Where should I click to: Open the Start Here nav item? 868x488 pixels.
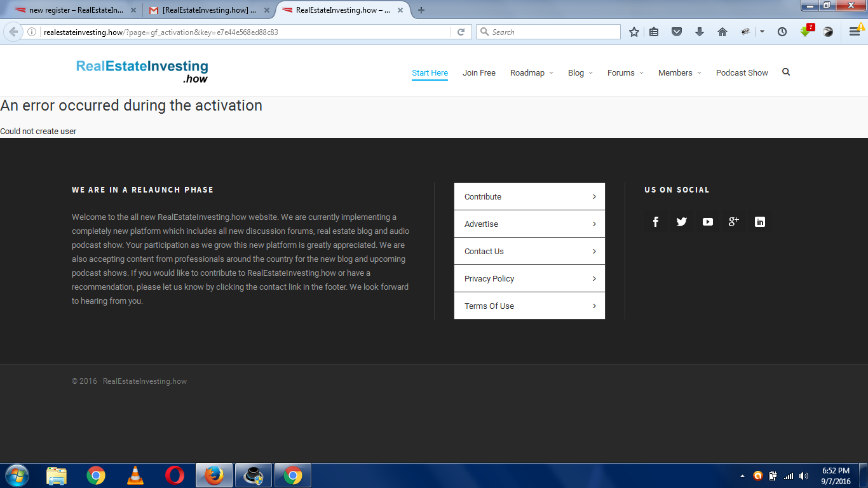tap(430, 73)
